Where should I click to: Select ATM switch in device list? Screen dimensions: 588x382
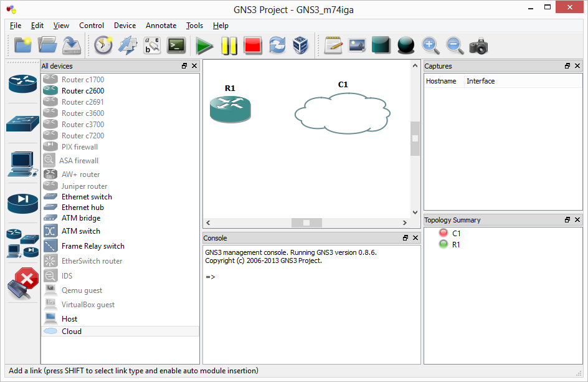click(x=120, y=231)
